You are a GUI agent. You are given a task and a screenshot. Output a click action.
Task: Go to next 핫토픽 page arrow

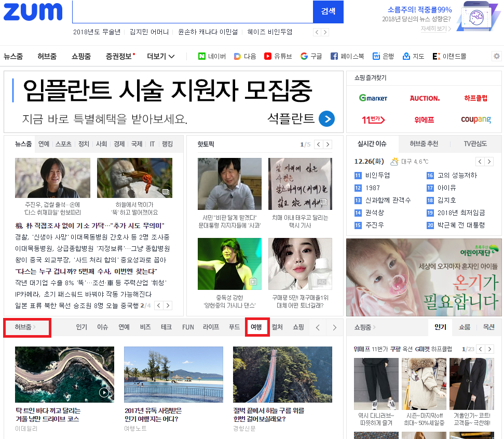[x=328, y=144]
